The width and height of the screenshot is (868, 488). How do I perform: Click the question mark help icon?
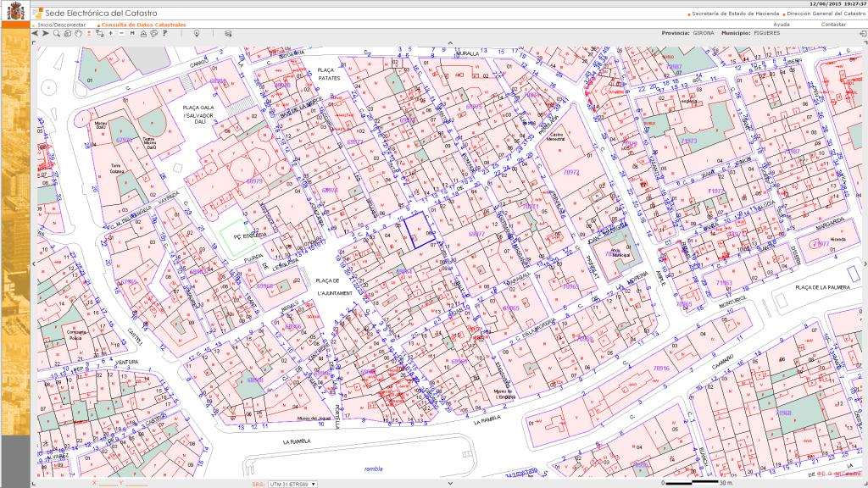click(x=165, y=33)
